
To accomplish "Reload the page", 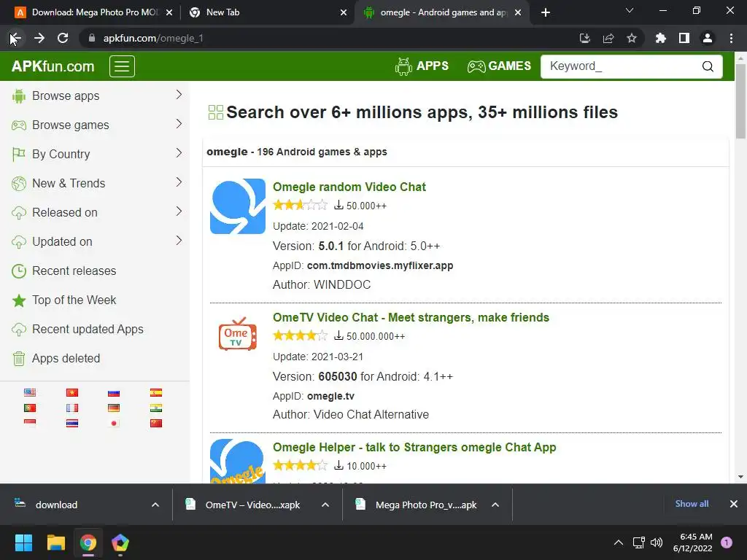I will [x=63, y=38].
